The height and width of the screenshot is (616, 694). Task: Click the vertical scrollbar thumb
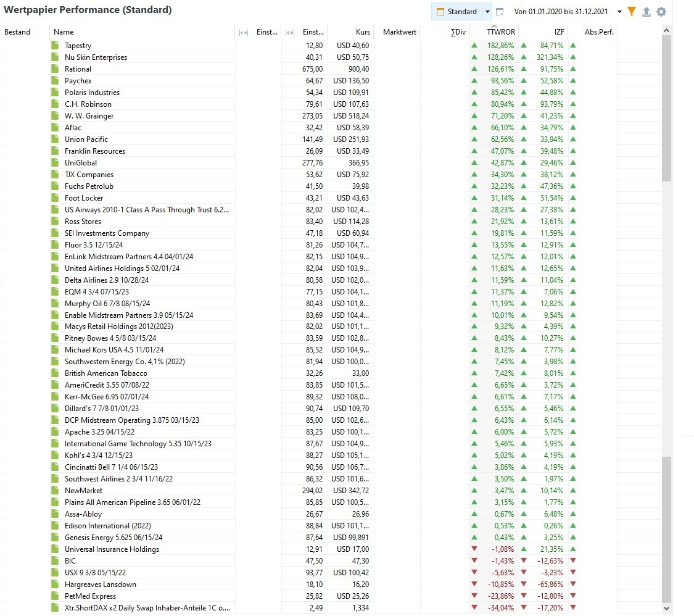point(667,108)
